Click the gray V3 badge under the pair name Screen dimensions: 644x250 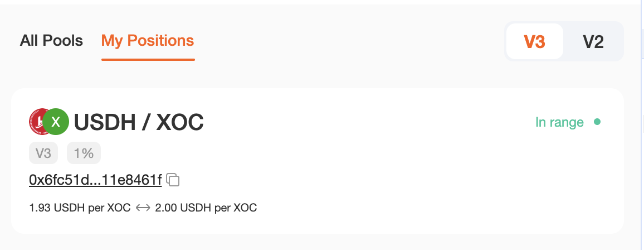[43, 153]
